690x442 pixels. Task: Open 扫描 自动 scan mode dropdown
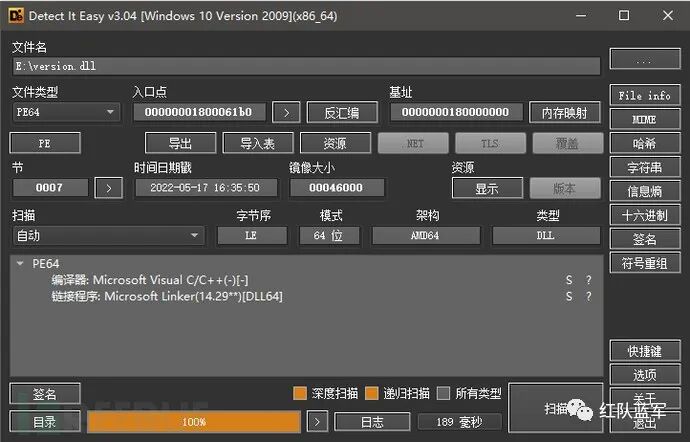108,236
